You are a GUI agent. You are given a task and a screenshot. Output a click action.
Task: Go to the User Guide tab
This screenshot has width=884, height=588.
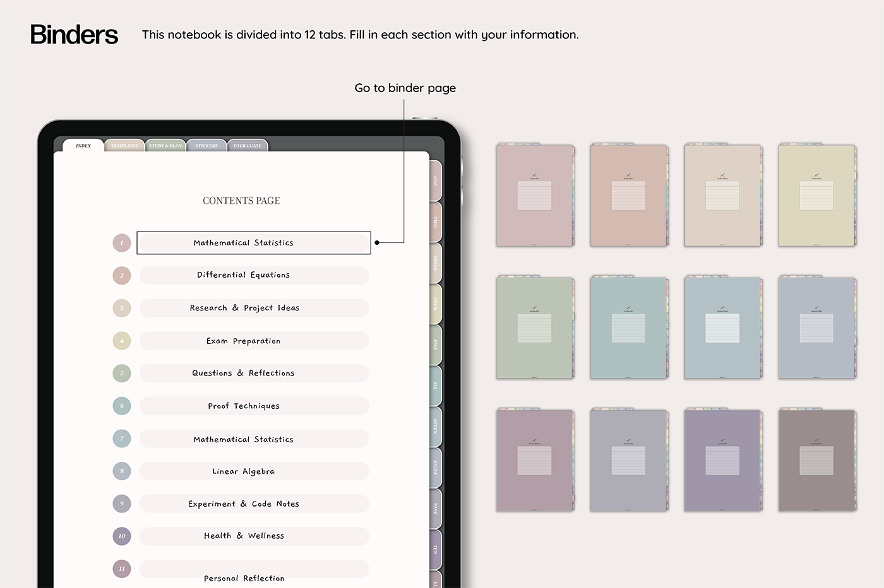pyautogui.click(x=248, y=146)
